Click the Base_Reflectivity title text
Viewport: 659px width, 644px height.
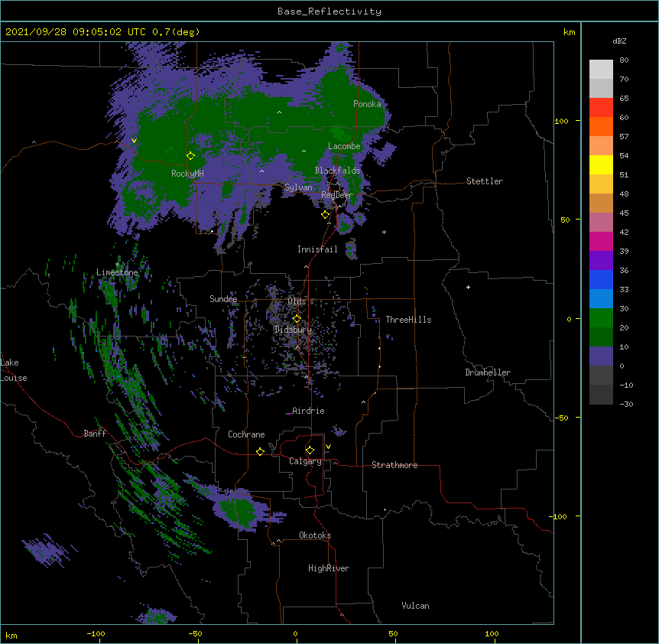pos(329,11)
